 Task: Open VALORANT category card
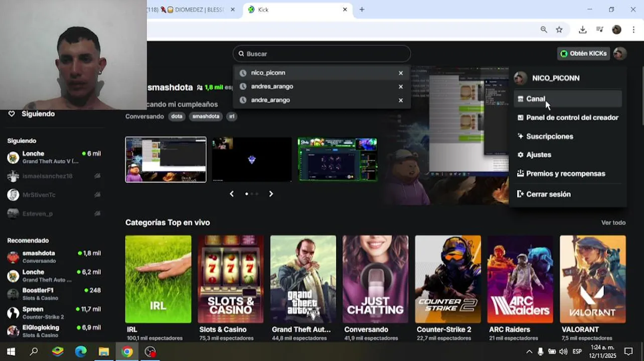click(x=593, y=279)
